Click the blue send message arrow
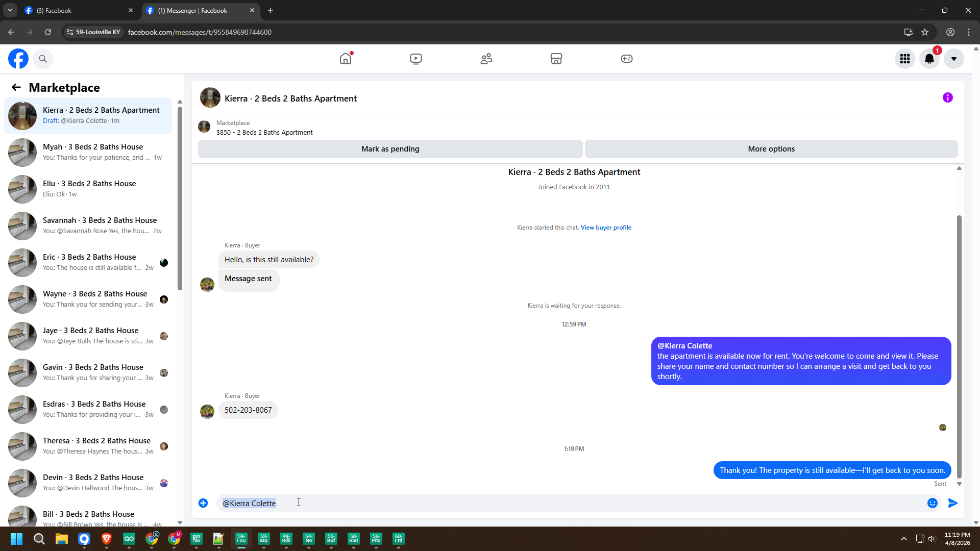Screen dimensions: 980x551 point(952,503)
